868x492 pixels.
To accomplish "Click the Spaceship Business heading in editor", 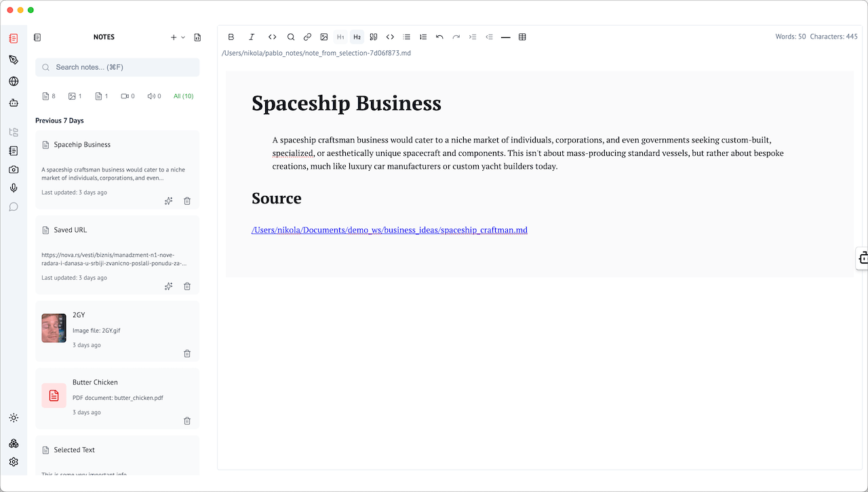I will click(347, 103).
